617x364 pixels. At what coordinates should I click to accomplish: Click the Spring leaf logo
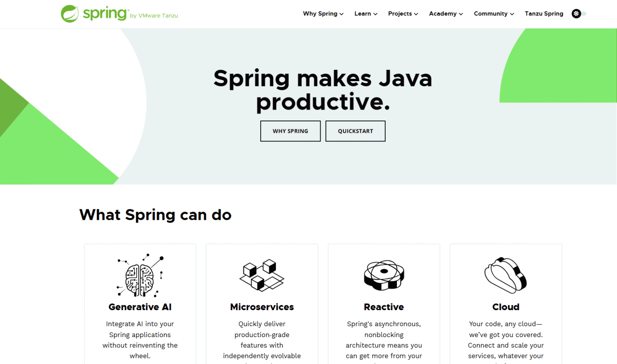pos(70,13)
